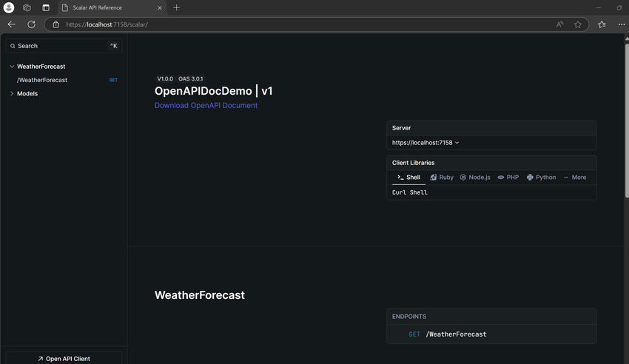Go back to previous page
629x364 pixels.
(x=11, y=24)
